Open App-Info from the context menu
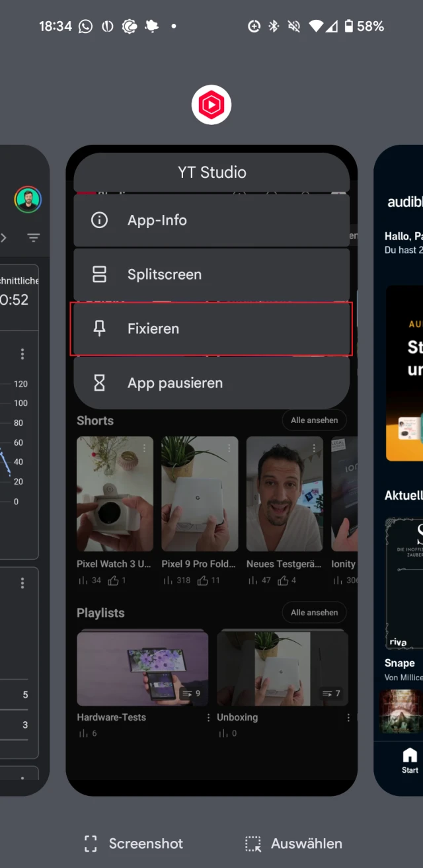Image resolution: width=423 pixels, height=868 pixels. click(x=211, y=220)
